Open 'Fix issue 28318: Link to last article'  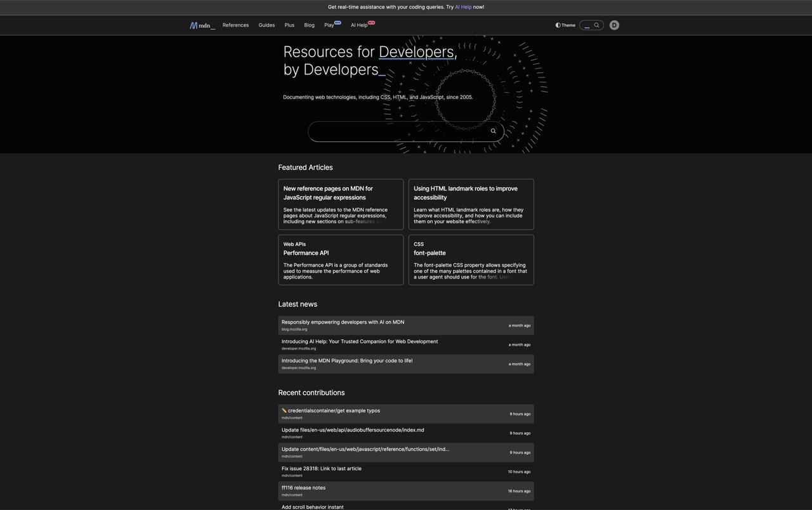tap(322, 469)
